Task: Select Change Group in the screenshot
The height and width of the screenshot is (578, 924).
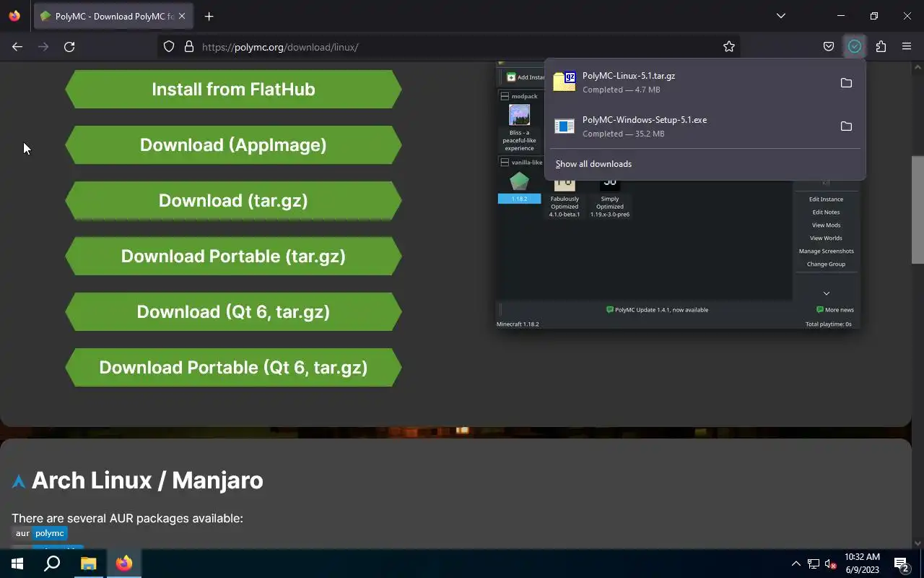Action: [x=826, y=264]
